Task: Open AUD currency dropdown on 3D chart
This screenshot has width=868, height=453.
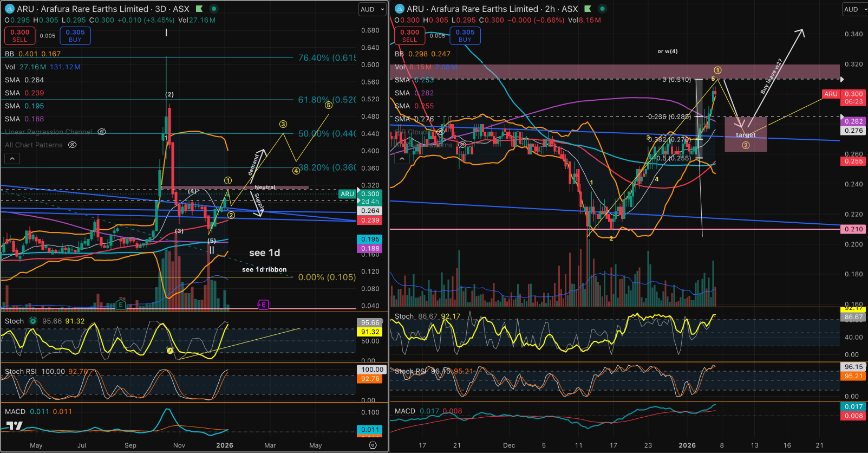Action: 373,9
